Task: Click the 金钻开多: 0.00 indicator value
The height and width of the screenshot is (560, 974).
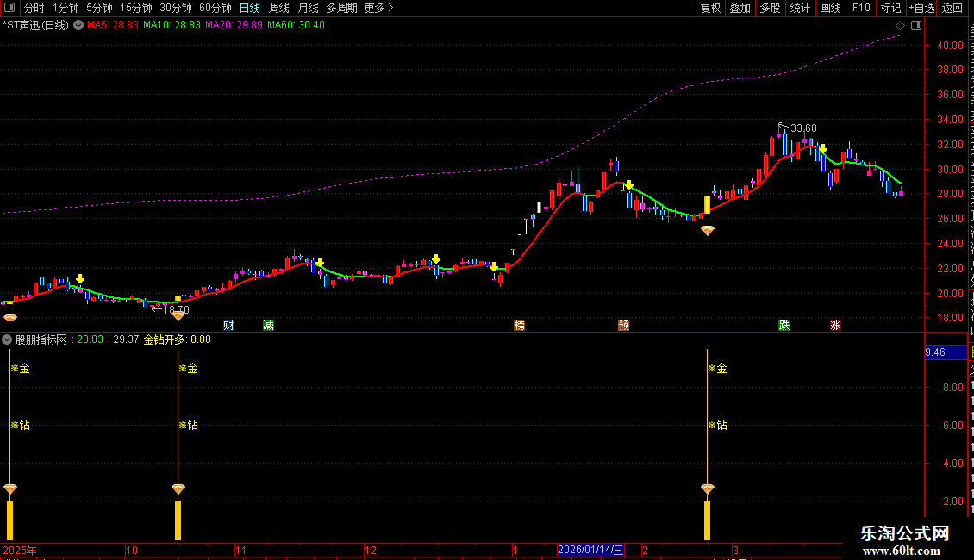Action: 178,339
